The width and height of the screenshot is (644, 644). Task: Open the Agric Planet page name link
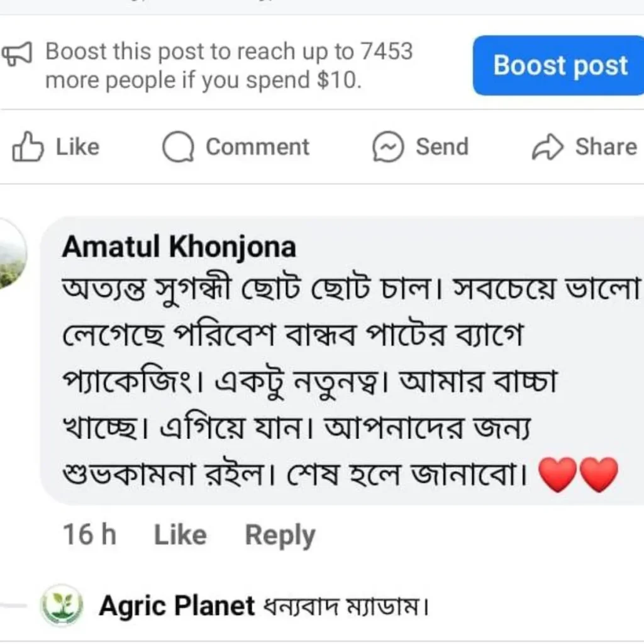tap(177, 606)
